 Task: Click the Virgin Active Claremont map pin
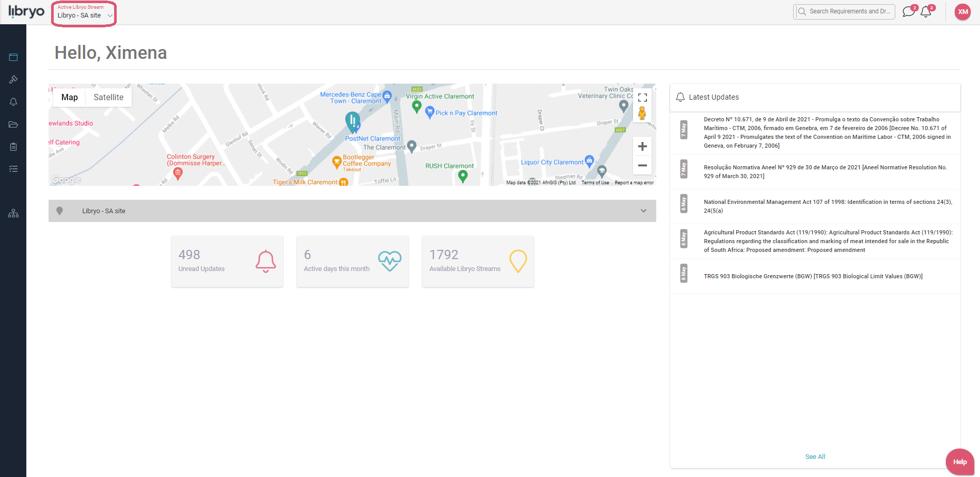(417, 107)
